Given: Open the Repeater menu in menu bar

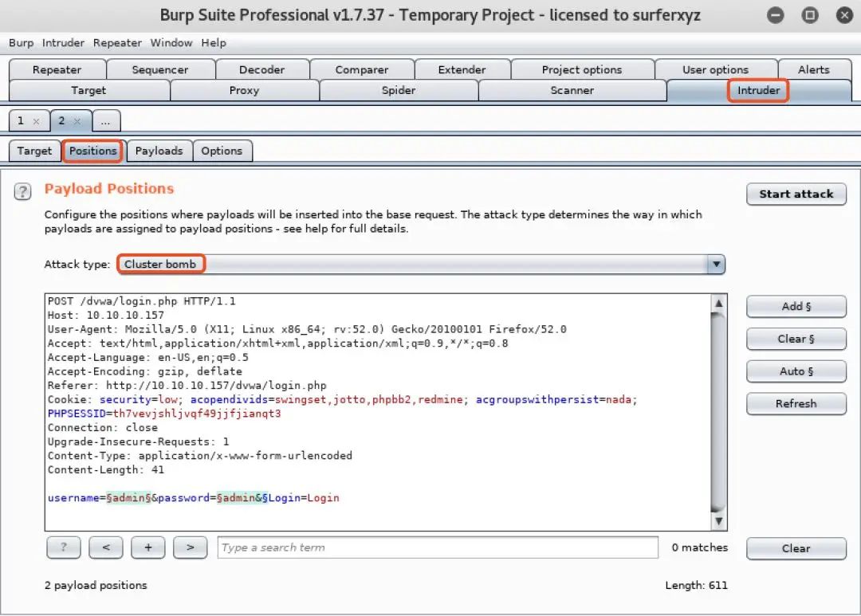Looking at the screenshot, I should [x=117, y=43].
